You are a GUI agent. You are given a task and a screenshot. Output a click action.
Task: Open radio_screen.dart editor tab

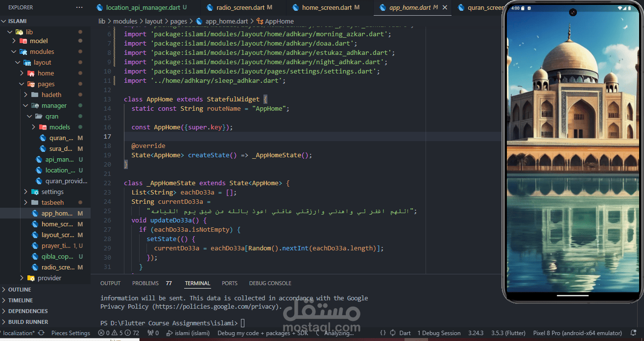click(x=239, y=7)
